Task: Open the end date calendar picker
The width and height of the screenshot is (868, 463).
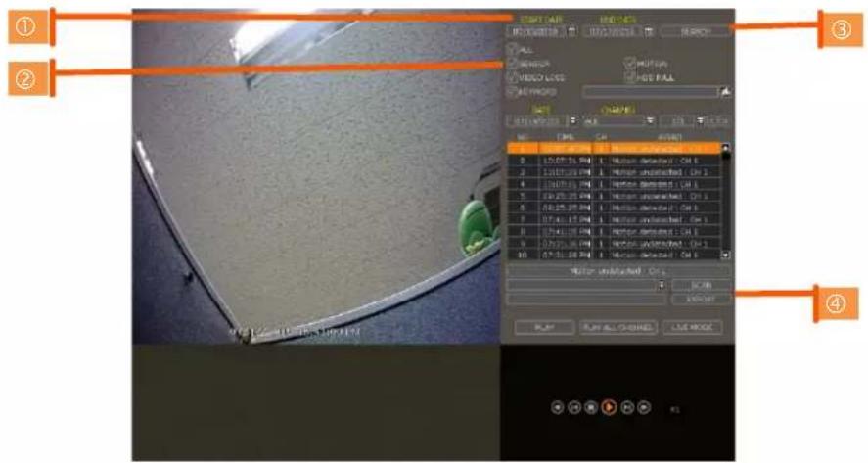Action: 649,32
